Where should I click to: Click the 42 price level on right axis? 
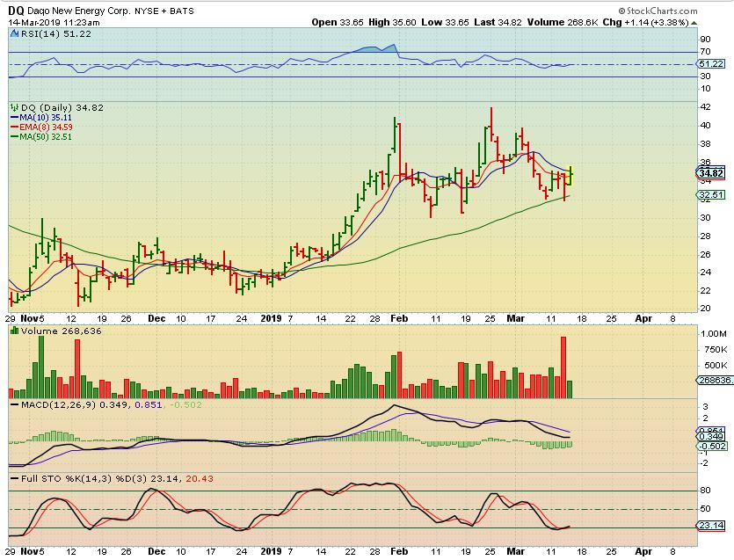(705, 107)
